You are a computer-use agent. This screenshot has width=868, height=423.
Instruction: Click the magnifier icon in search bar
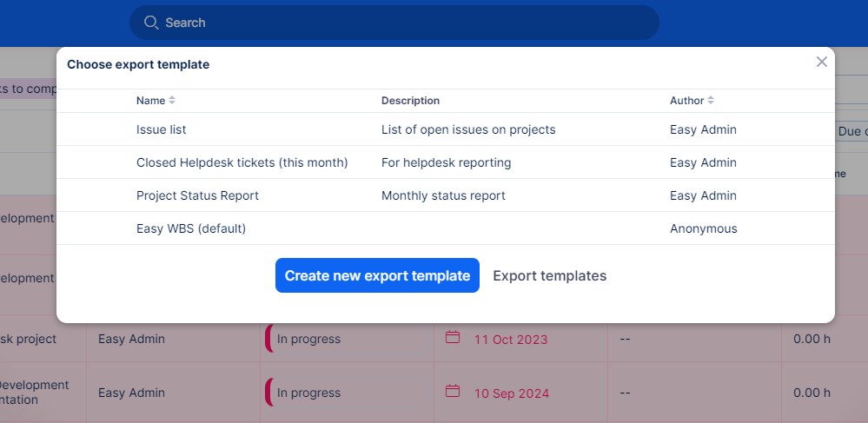point(151,23)
